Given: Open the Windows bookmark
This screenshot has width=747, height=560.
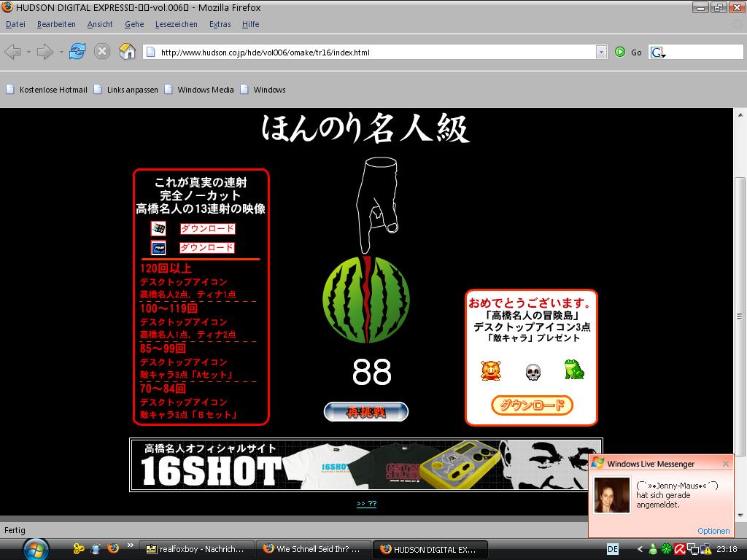Looking at the screenshot, I should (x=263, y=90).
